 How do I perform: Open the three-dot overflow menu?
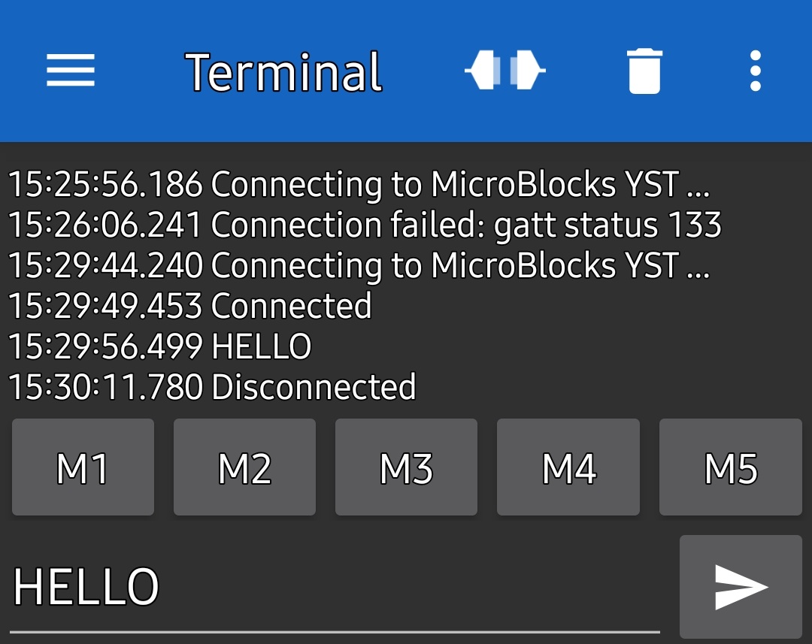(x=755, y=71)
